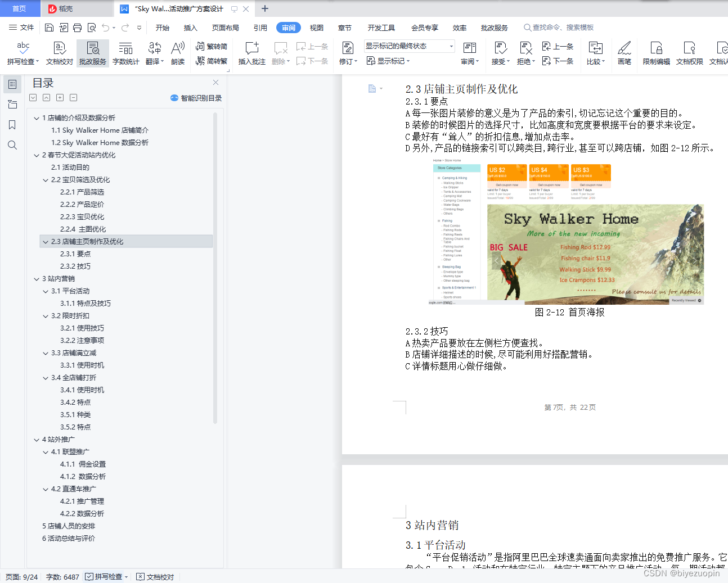728x583 pixels.
Task: Switch to the 视图 tab
Action: tap(317, 28)
